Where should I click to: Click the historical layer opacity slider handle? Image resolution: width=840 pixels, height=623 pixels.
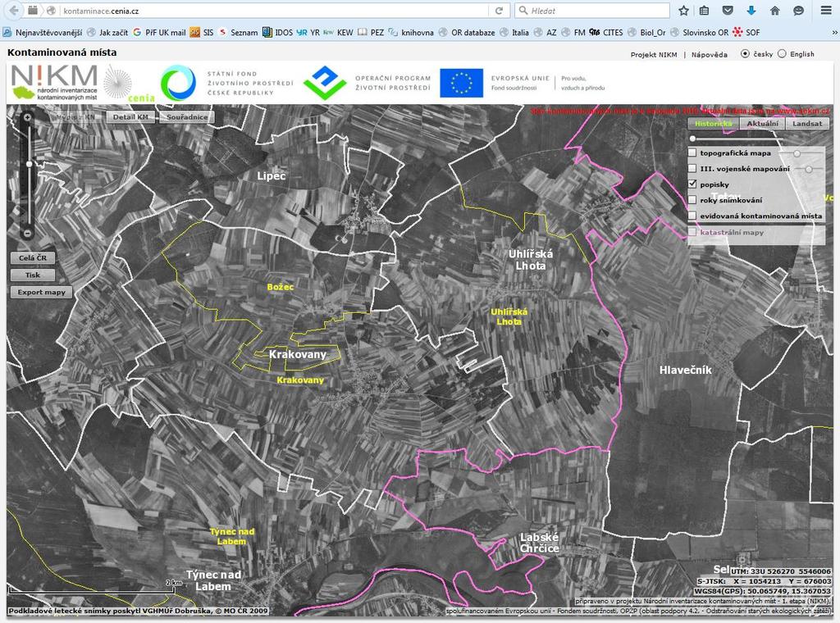692,139
